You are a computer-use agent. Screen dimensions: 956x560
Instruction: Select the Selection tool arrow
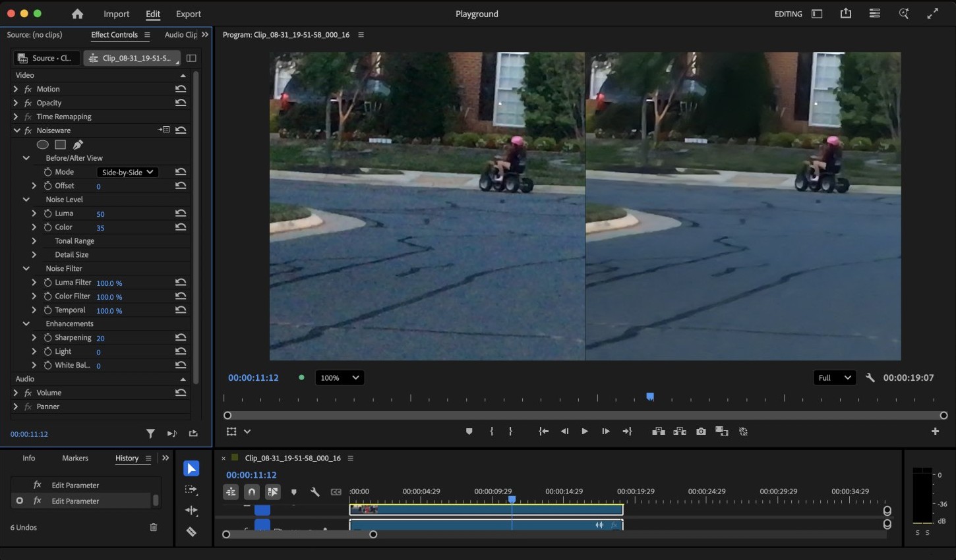click(191, 468)
